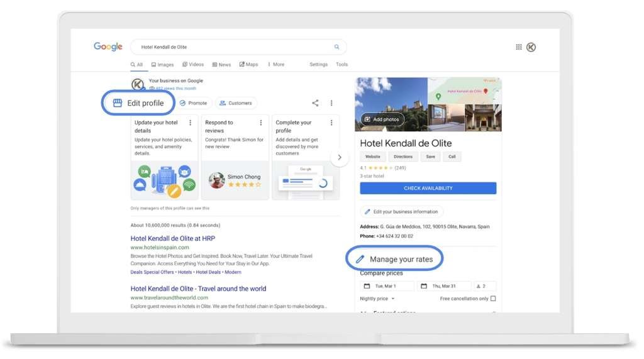The width and height of the screenshot is (644, 359).
Task: Open the Google apps grid icon
Action: point(519,47)
